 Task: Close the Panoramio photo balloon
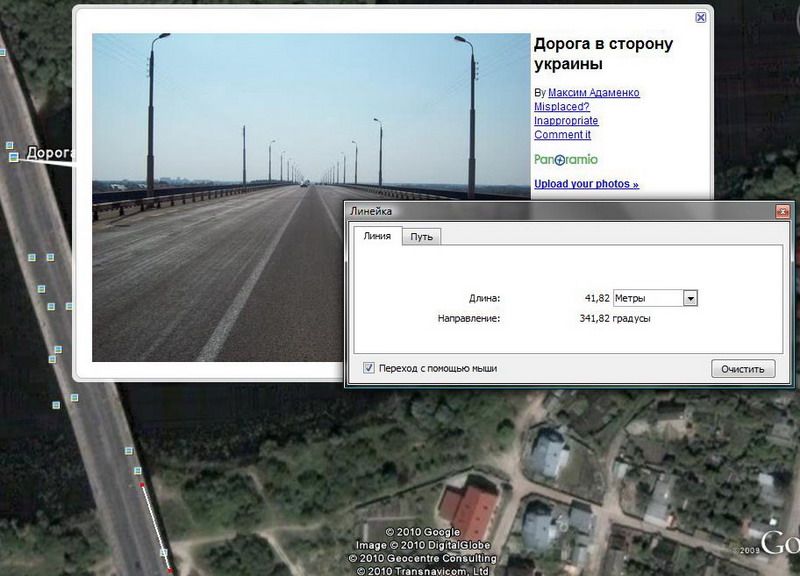pos(702,17)
